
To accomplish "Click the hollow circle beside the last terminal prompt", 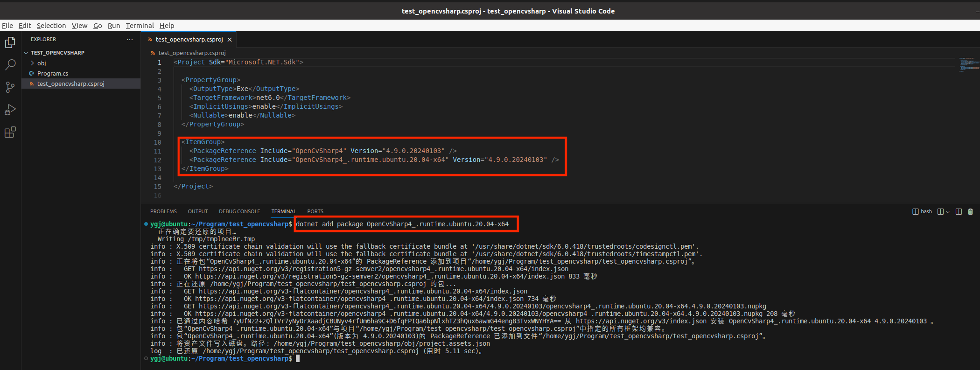I will [x=146, y=358].
